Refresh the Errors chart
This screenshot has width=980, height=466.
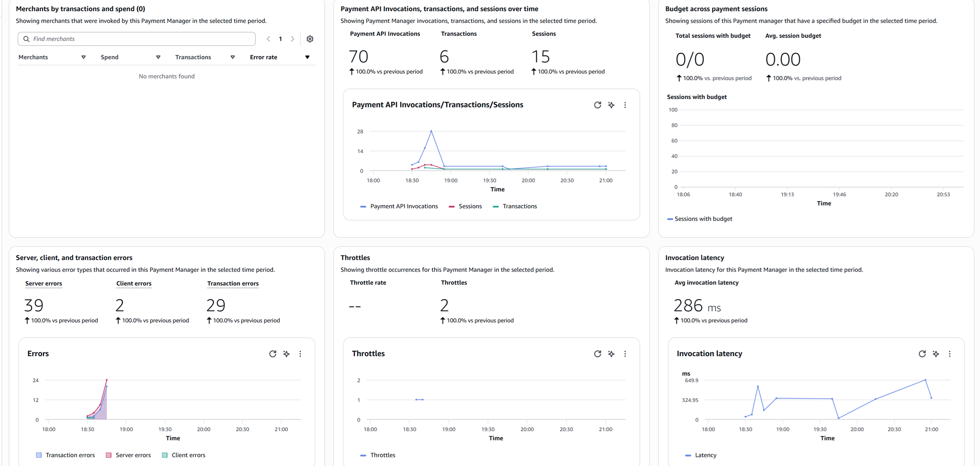[x=273, y=354]
